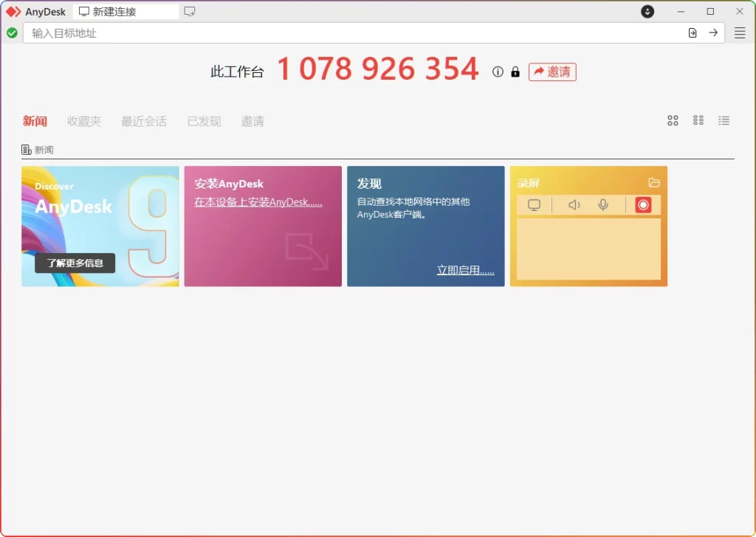Open the workspace ID info icon
This screenshot has width=756, height=537.
click(498, 72)
